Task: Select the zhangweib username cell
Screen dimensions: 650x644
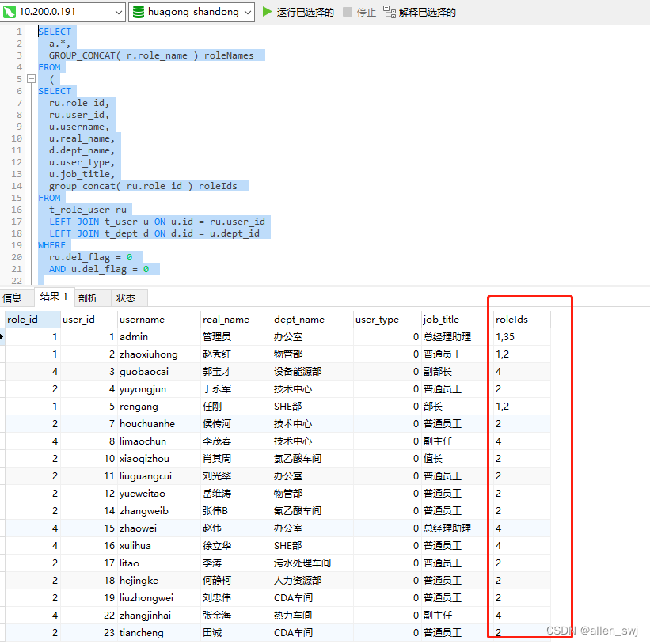Action: [x=159, y=510]
